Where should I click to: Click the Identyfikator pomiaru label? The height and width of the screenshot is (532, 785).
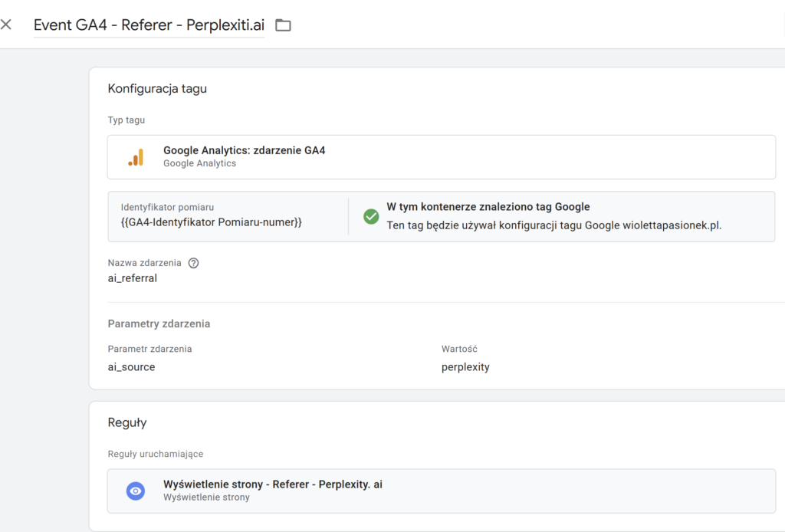167,207
